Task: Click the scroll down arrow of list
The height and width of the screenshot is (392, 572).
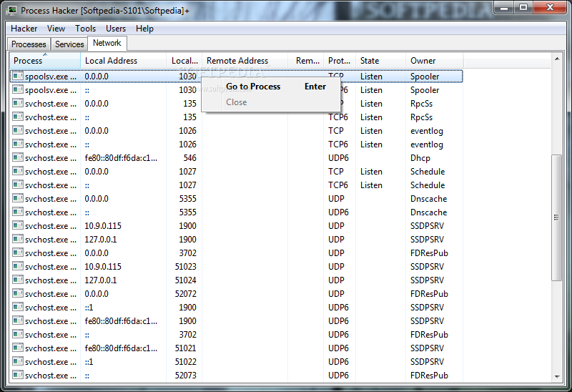Action: pyautogui.click(x=557, y=377)
